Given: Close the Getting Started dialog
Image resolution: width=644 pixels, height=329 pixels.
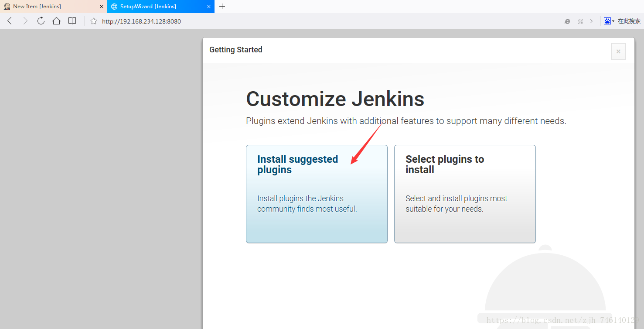Looking at the screenshot, I should 618,51.
